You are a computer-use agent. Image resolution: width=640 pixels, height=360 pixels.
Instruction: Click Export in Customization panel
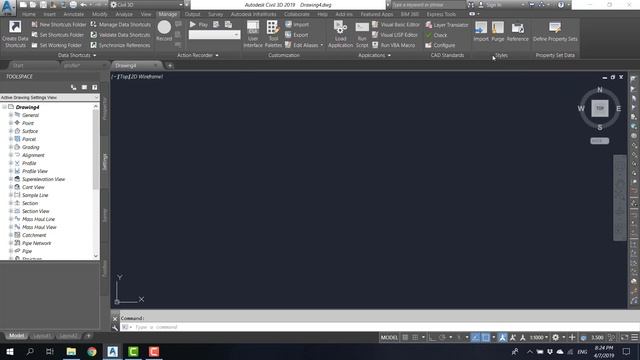click(x=297, y=35)
